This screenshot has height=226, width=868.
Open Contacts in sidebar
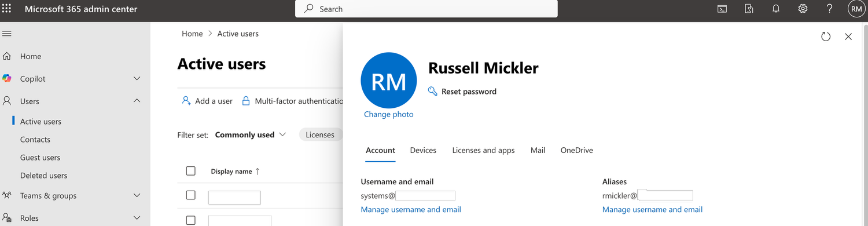point(35,140)
